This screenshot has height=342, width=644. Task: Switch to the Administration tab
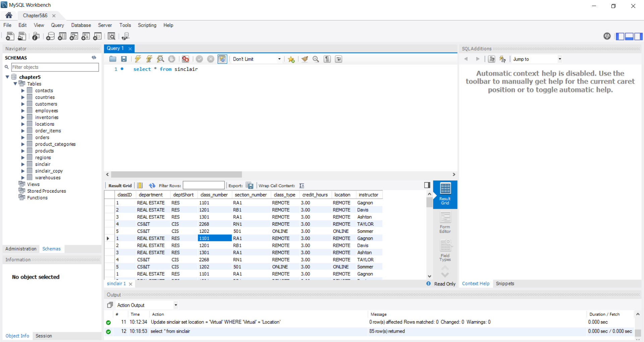(x=21, y=249)
